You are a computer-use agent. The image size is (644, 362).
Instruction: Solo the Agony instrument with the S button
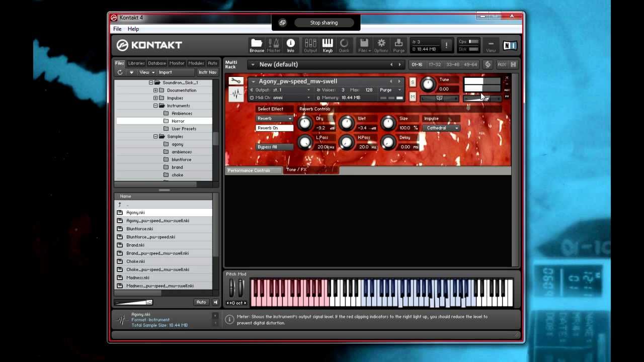point(413,82)
